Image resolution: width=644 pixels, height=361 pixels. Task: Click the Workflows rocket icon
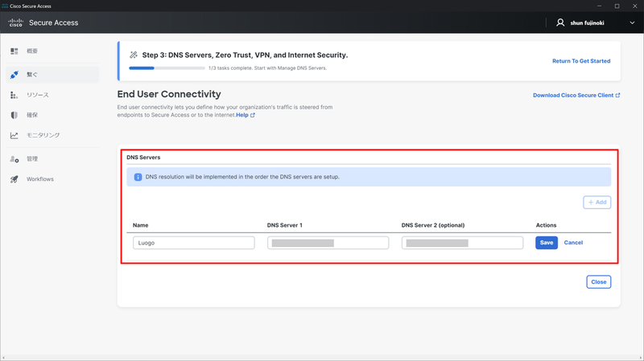point(14,179)
